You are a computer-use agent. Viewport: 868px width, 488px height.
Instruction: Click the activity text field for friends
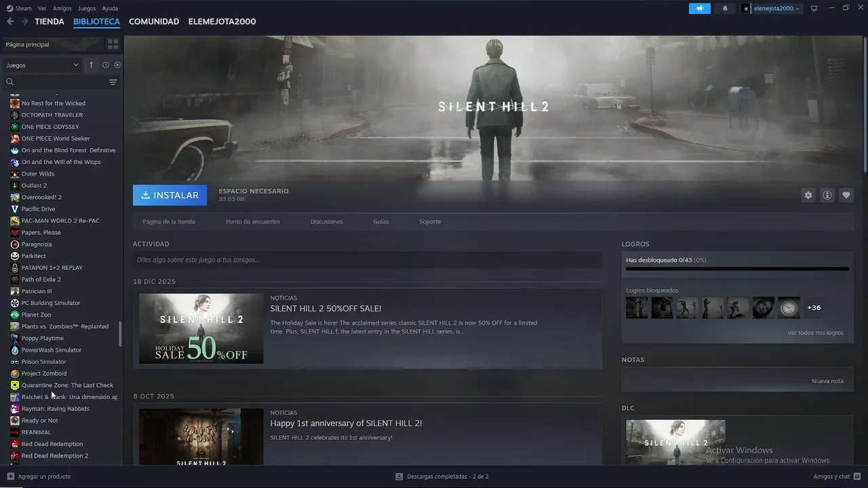[x=368, y=260]
